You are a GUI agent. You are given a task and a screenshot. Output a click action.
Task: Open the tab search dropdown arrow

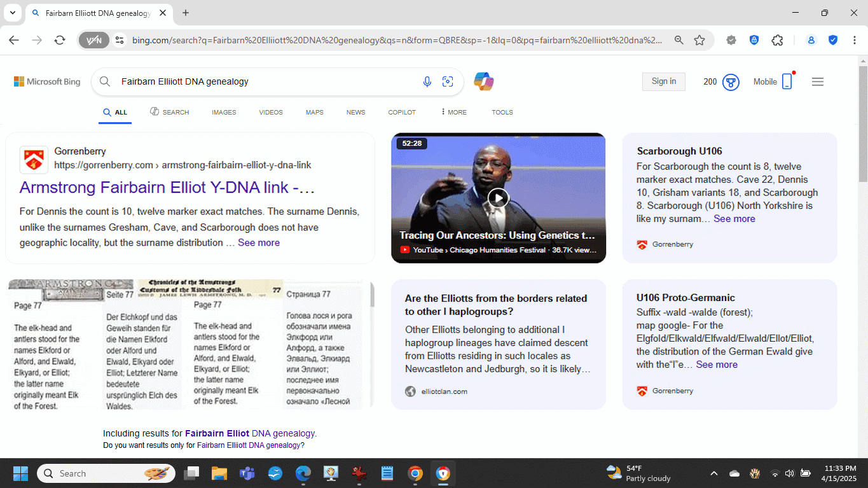12,13
